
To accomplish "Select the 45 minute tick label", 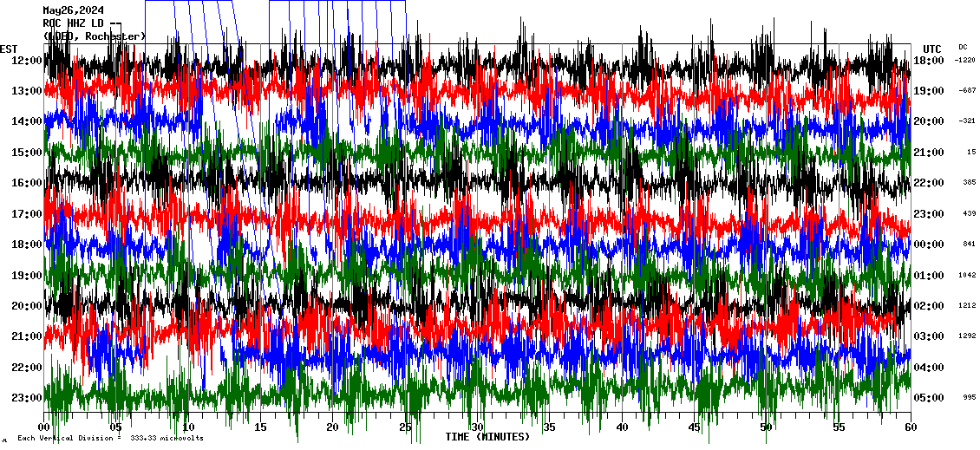I will (x=694, y=427).
